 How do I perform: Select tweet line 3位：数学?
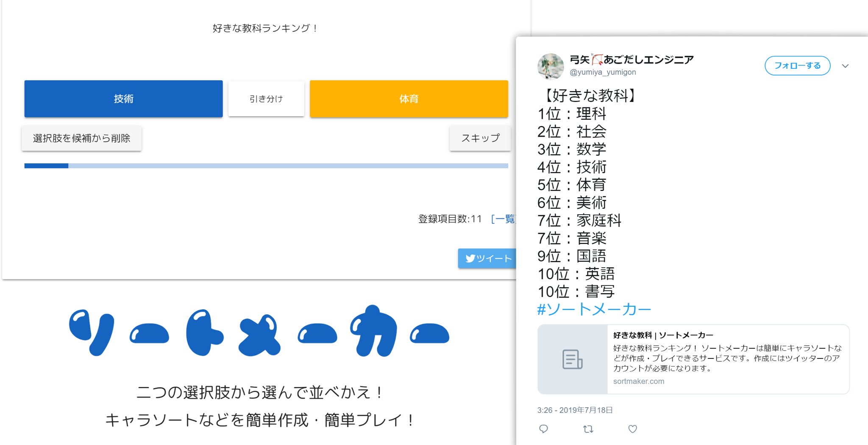tap(572, 149)
